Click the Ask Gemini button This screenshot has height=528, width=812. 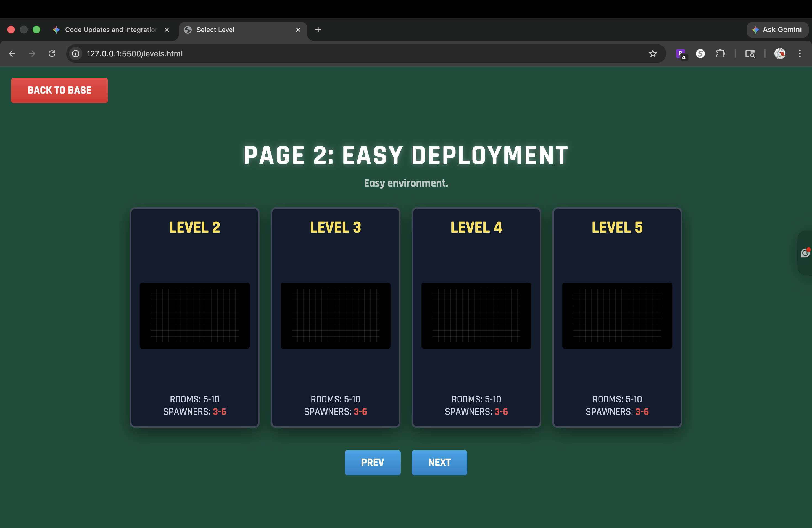pyautogui.click(x=777, y=30)
